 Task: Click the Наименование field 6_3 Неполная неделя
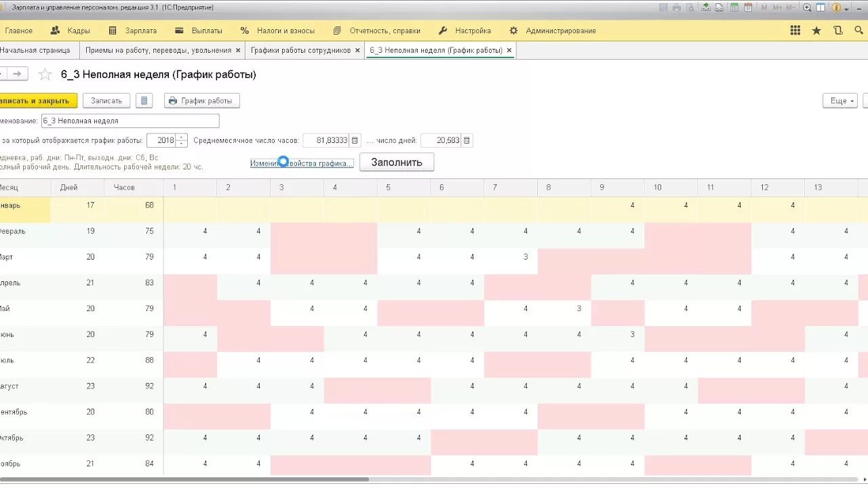click(130, 121)
